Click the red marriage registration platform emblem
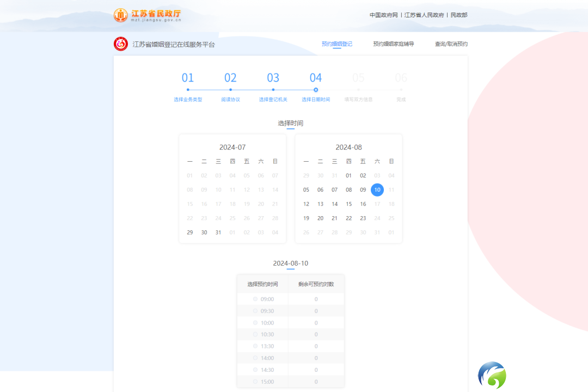This screenshot has height=392, width=588. pos(121,44)
